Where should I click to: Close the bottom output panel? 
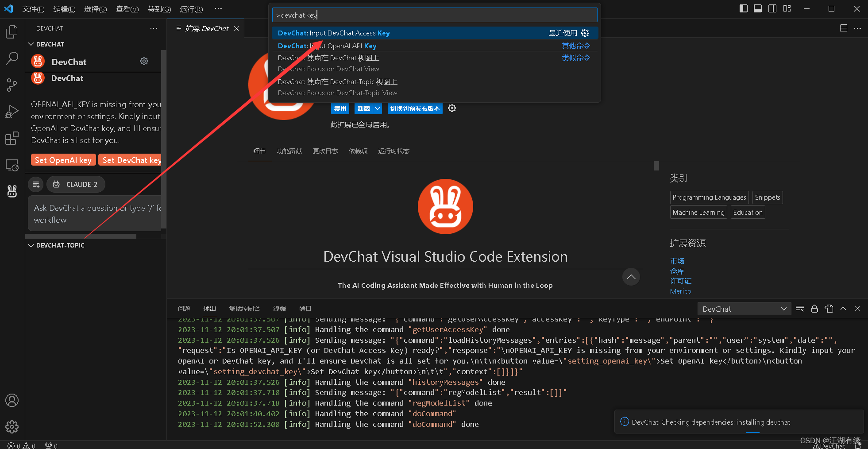click(857, 309)
